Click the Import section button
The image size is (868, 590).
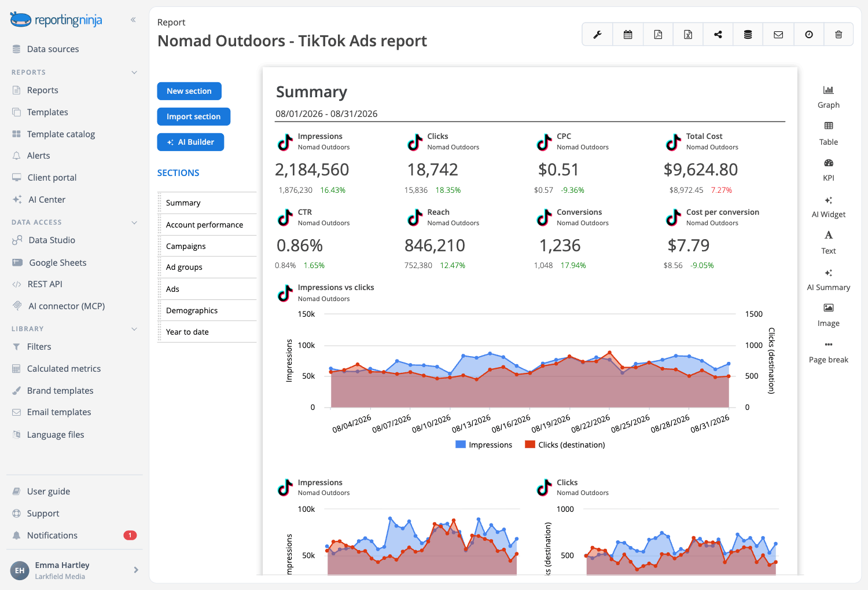[x=194, y=116]
